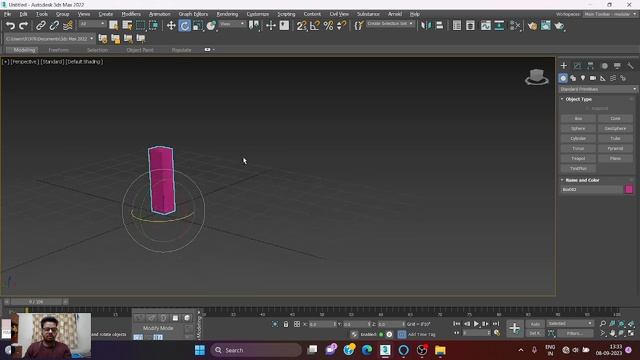640x360 pixels.
Task: Open the Layer Explorer icon
Action: pyautogui.click(x=470, y=26)
